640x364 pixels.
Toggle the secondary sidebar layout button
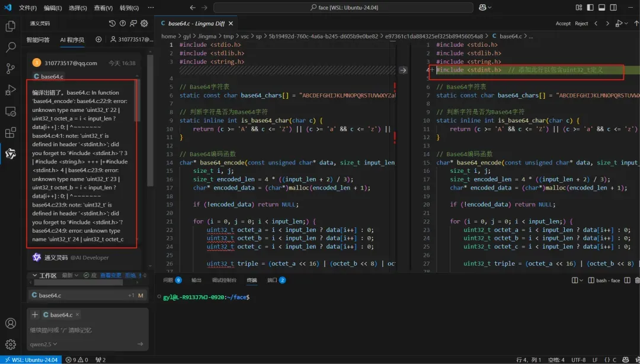(614, 8)
